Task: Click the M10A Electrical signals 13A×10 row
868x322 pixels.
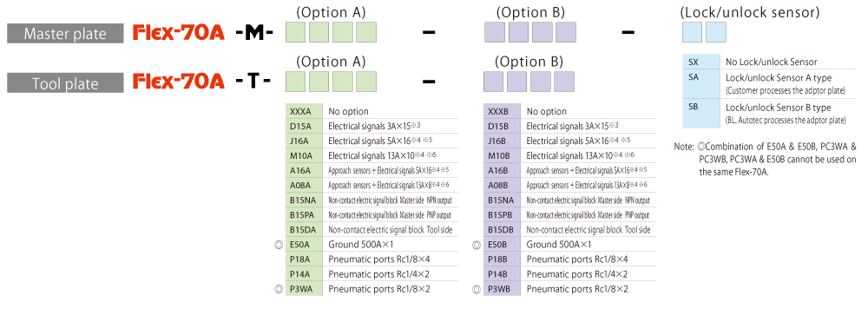Action: coord(372,155)
